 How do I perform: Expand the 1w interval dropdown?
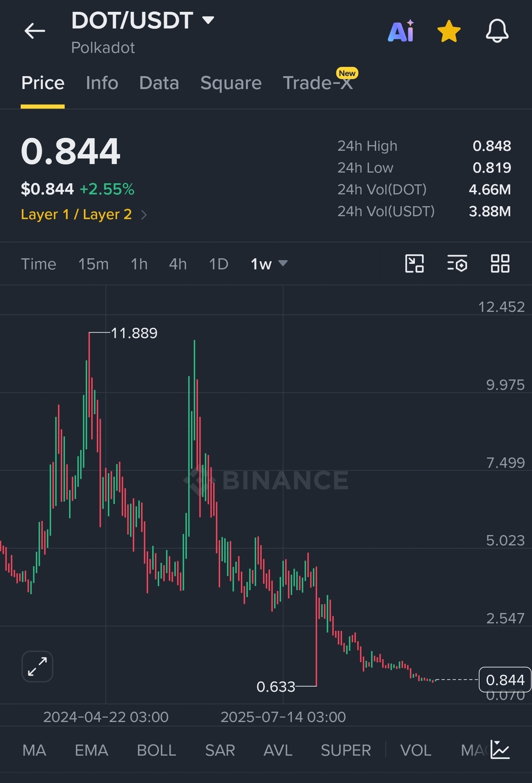pyautogui.click(x=269, y=264)
